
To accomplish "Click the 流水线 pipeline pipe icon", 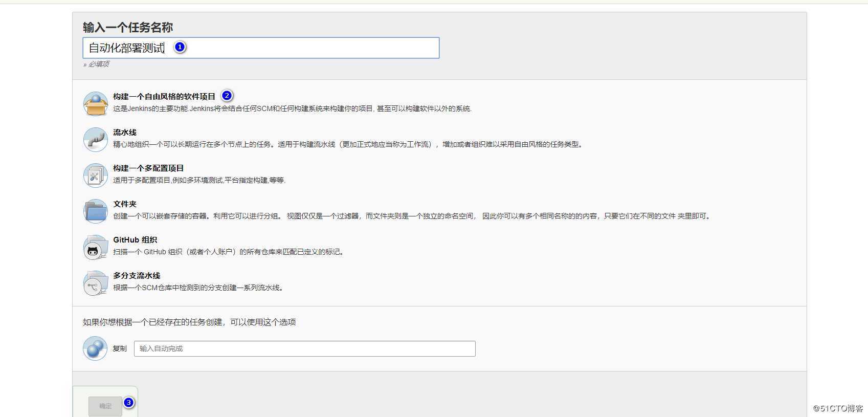I will click(x=96, y=140).
